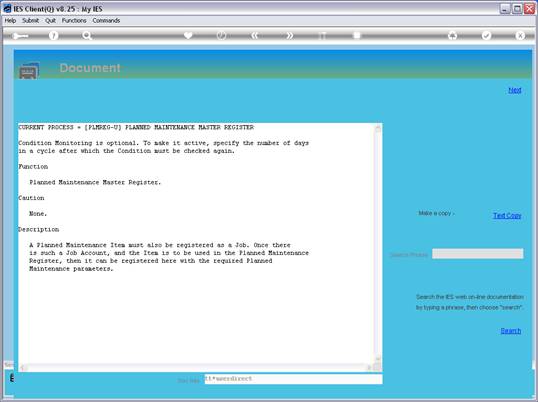The width and height of the screenshot is (538, 402).
Task: Click the magnifying glass search icon
Action: pos(87,35)
